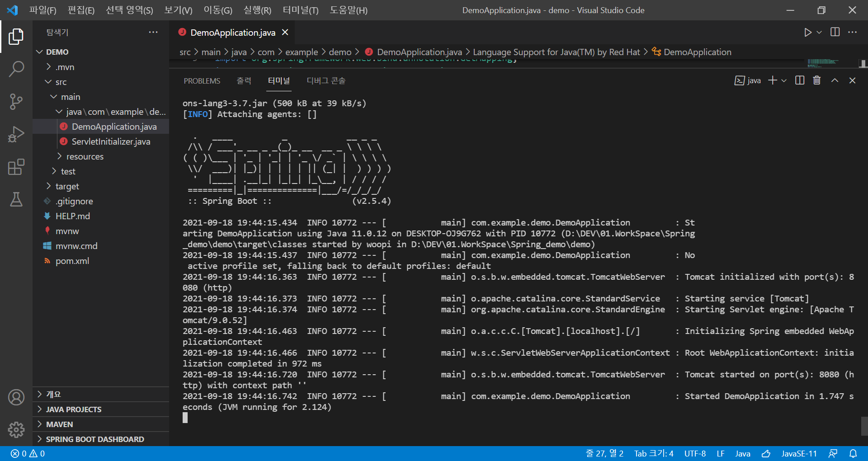The width and height of the screenshot is (868, 461).
Task: Click the errors and warnings status indicator
Action: tap(28, 453)
